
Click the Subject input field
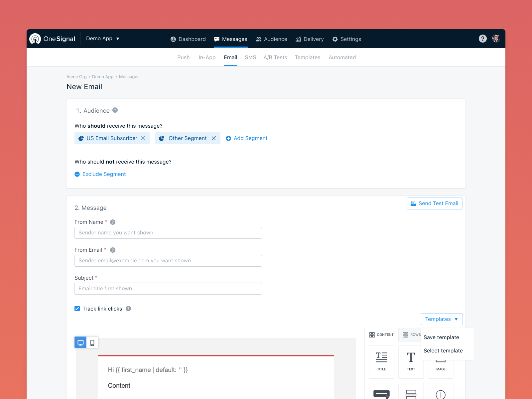168,288
